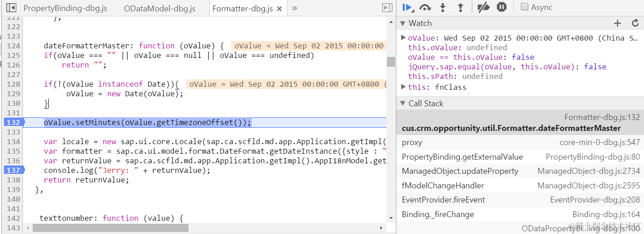The image size is (644, 234).
Task: Click the oValue.setMinutes code line
Action: (148, 122)
